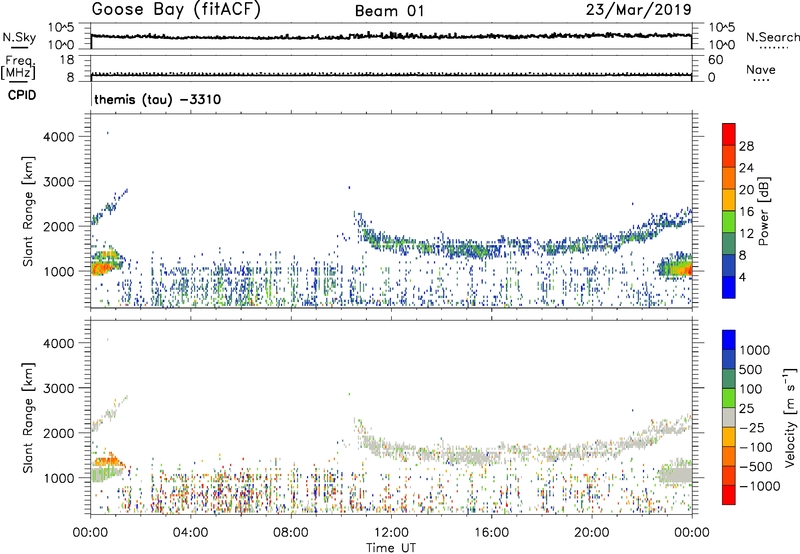
Task: Click the ascending blue streak near 01:00 power panel
Action: pyautogui.click(x=110, y=207)
